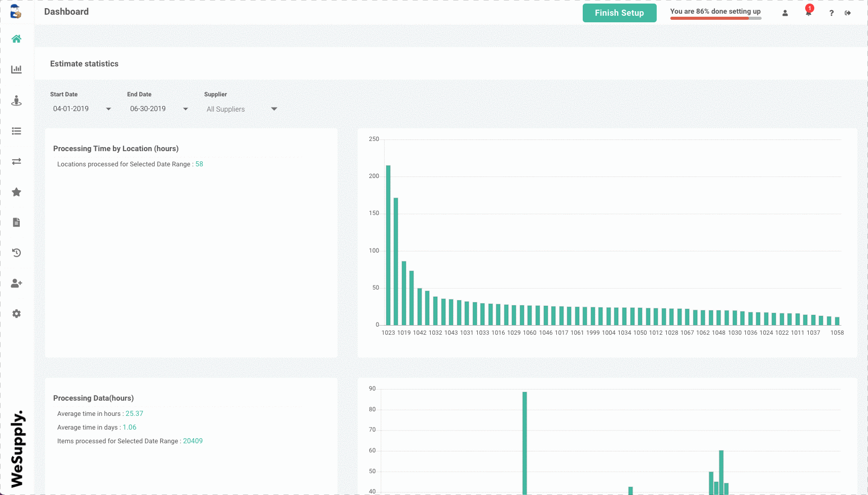Click the x-axis label 1019
The width and height of the screenshot is (868, 495).
click(x=404, y=333)
